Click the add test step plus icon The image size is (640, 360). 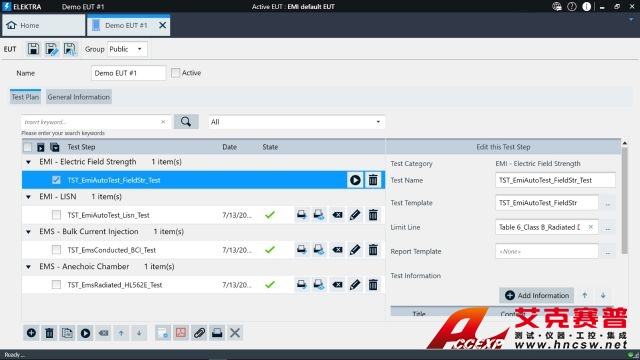coord(31,333)
